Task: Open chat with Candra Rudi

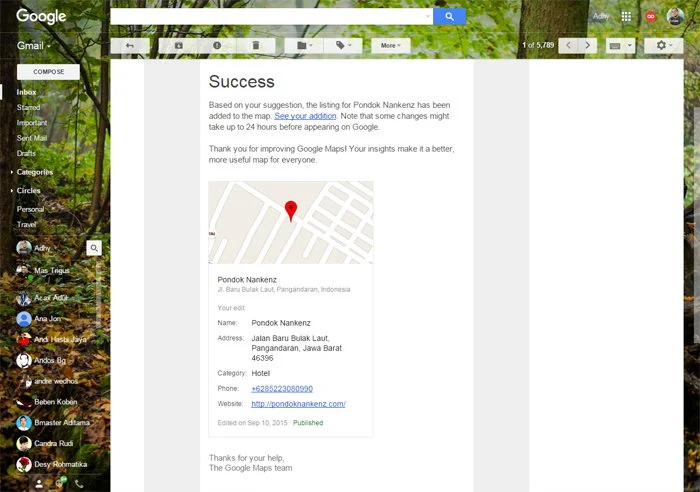Action: click(x=45, y=443)
